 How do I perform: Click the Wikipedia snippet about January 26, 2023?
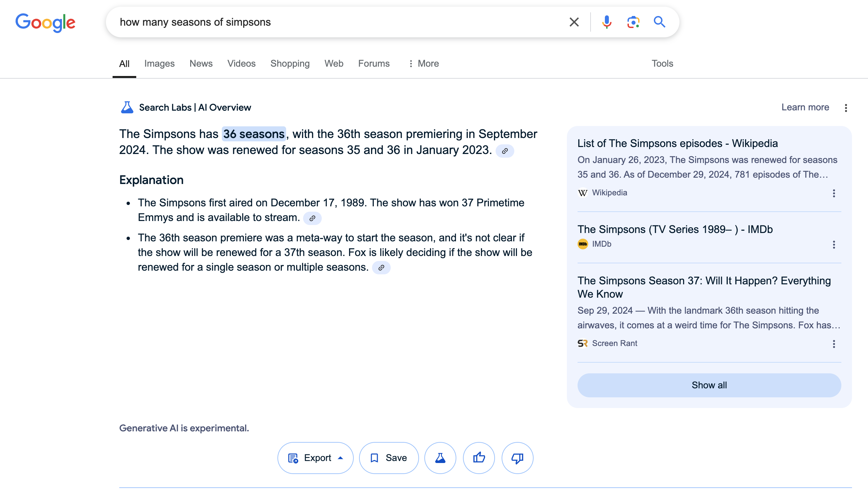[x=707, y=167]
